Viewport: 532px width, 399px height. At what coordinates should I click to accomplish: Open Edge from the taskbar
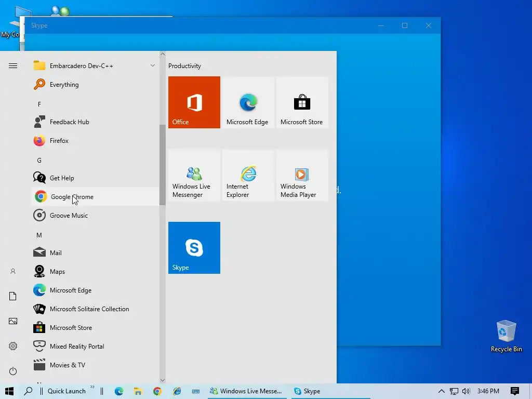119,391
